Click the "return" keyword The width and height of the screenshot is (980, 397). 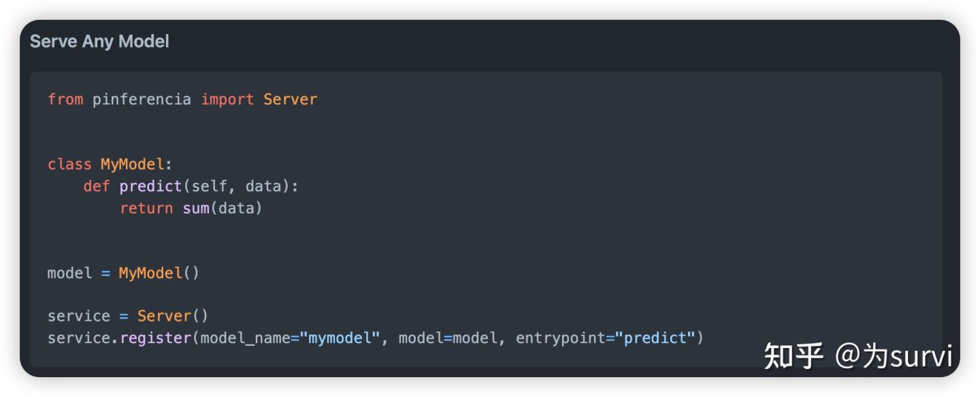pyautogui.click(x=146, y=208)
